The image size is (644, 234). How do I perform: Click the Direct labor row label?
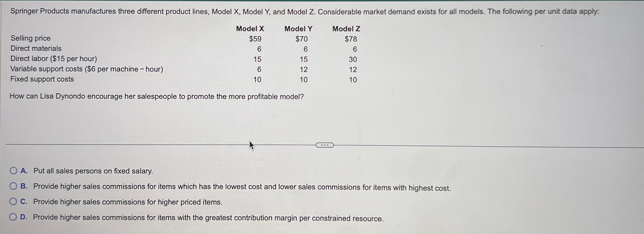[x=54, y=59]
